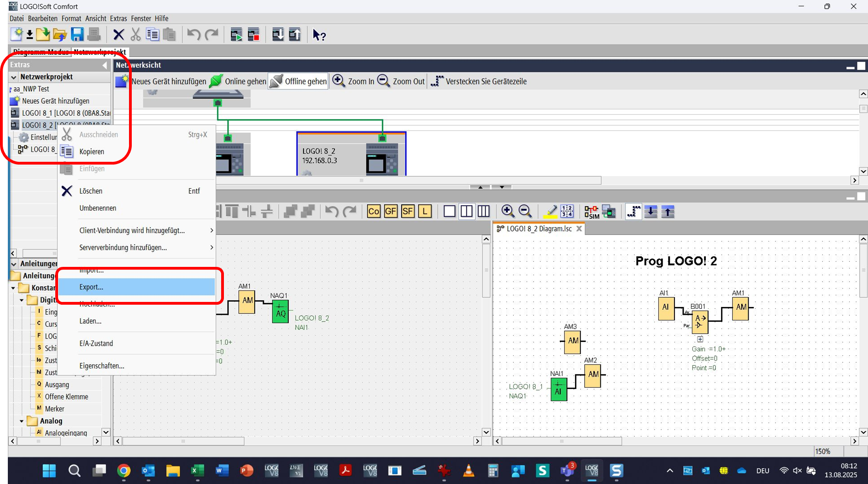Open the GF basic functions toolbox button

point(391,212)
